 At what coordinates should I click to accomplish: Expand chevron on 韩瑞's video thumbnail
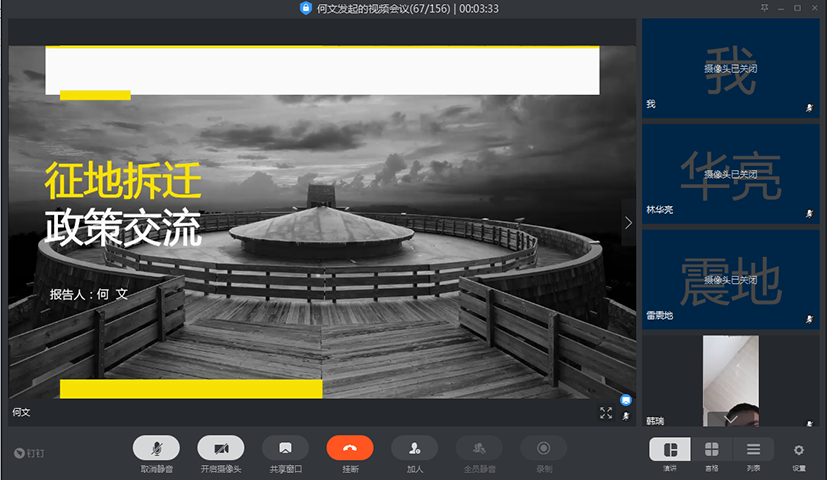click(x=730, y=419)
